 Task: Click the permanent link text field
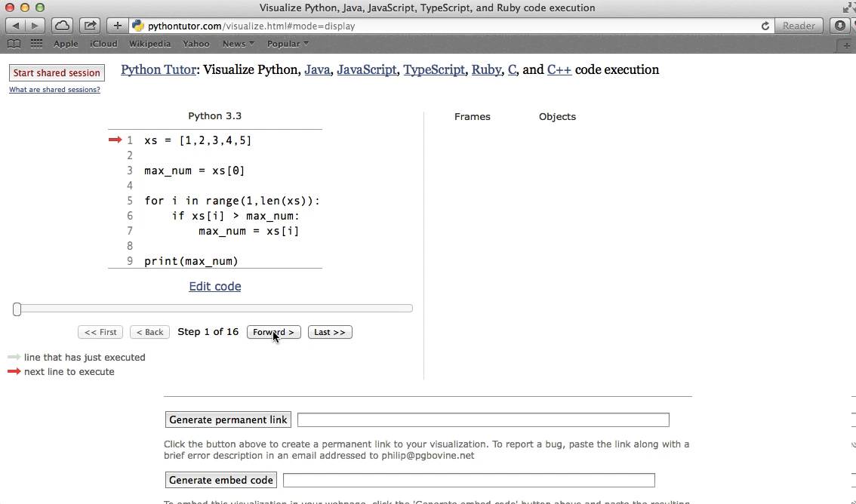coord(483,420)
